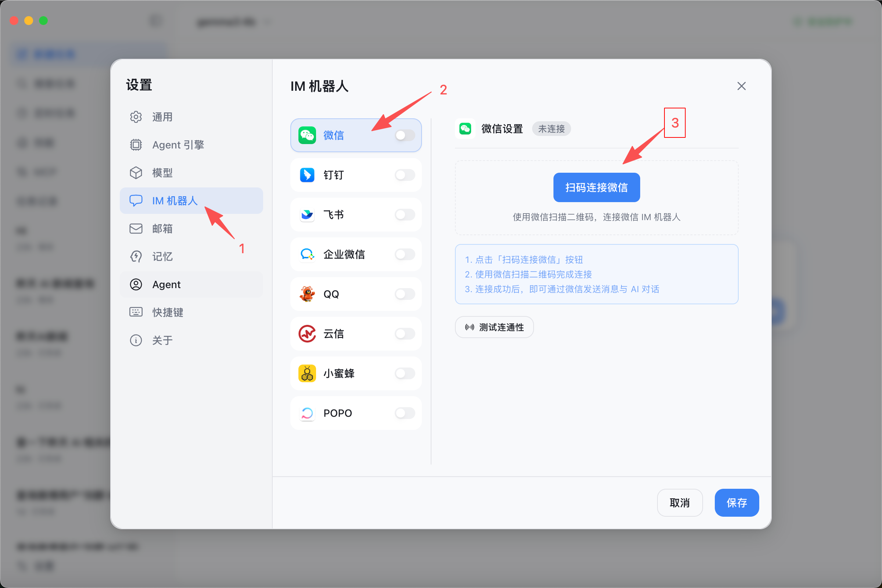Click the 微信设置 heading text
The image size is (882, 588).
502,129
